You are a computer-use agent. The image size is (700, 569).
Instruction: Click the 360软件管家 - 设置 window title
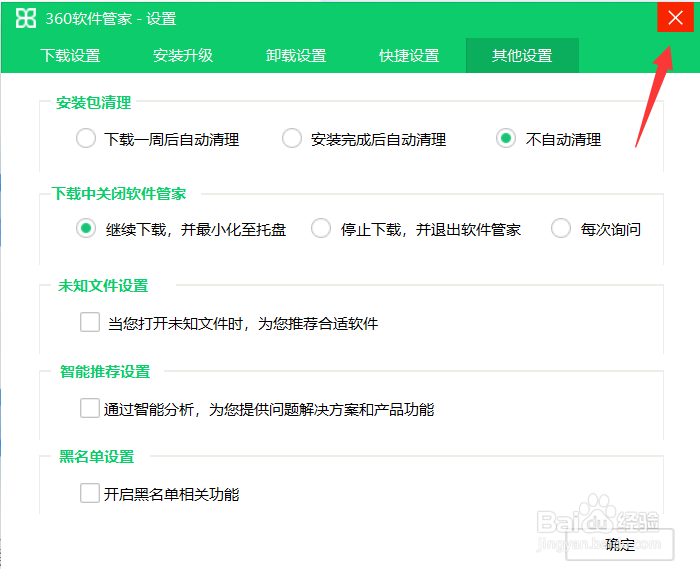111,18
